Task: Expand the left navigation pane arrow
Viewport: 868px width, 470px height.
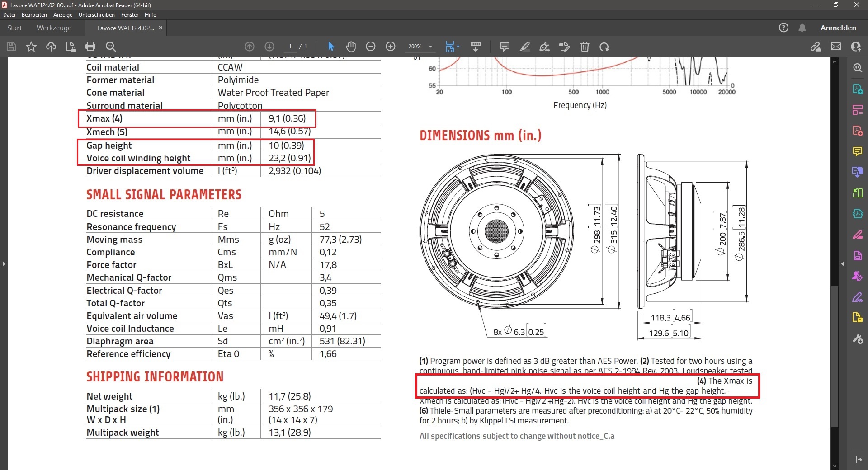Action: [x=4, y=263]
